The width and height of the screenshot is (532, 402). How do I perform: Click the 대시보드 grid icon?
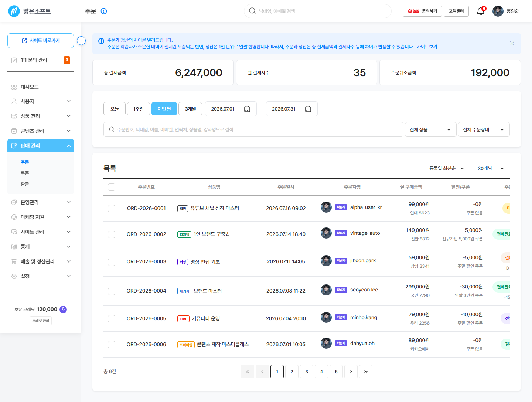coord(14,87)
